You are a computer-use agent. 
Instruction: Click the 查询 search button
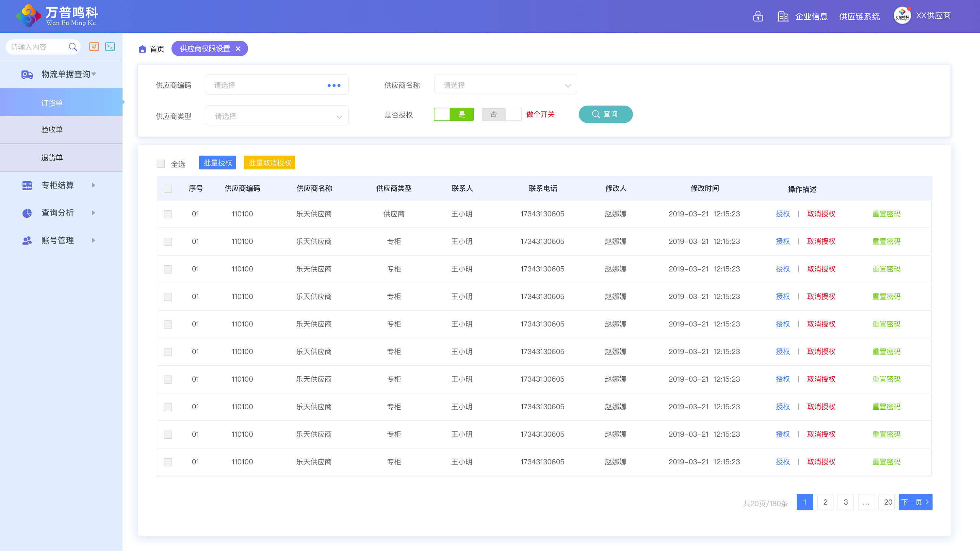605,114
